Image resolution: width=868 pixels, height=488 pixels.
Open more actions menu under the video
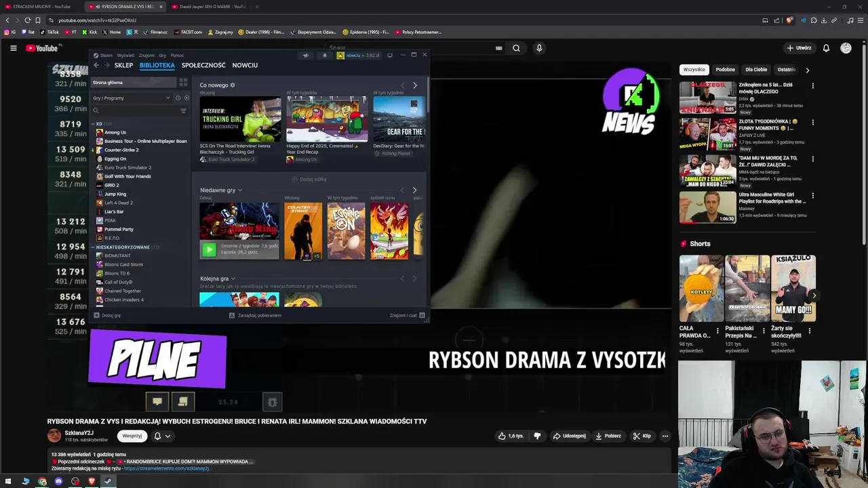665,436
